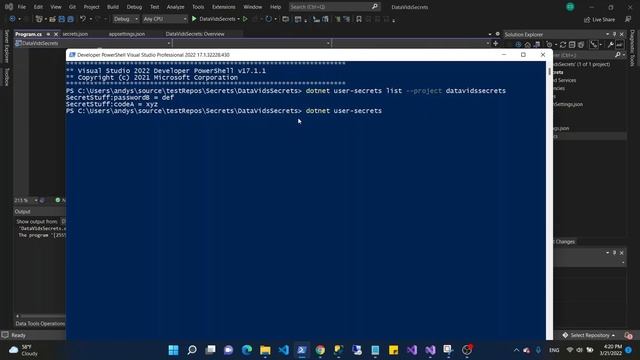Open File Explorer from taskbar

[265, 350]
